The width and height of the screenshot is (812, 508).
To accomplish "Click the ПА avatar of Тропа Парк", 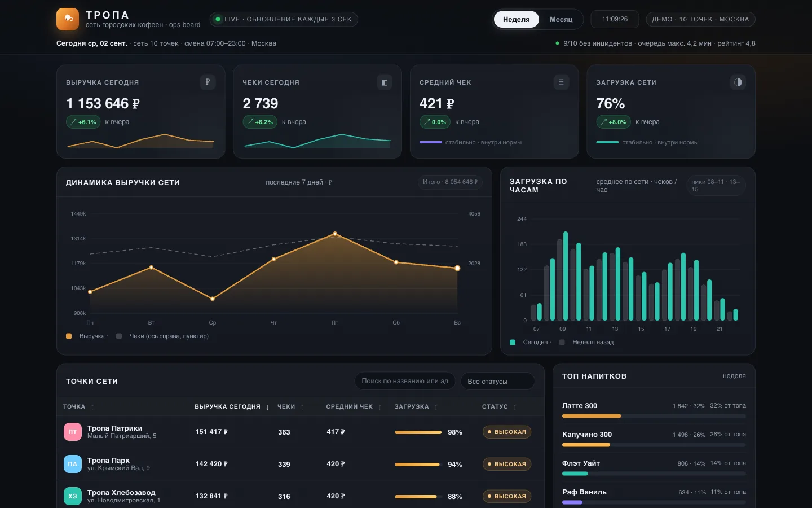I will [x=73, y=464].
